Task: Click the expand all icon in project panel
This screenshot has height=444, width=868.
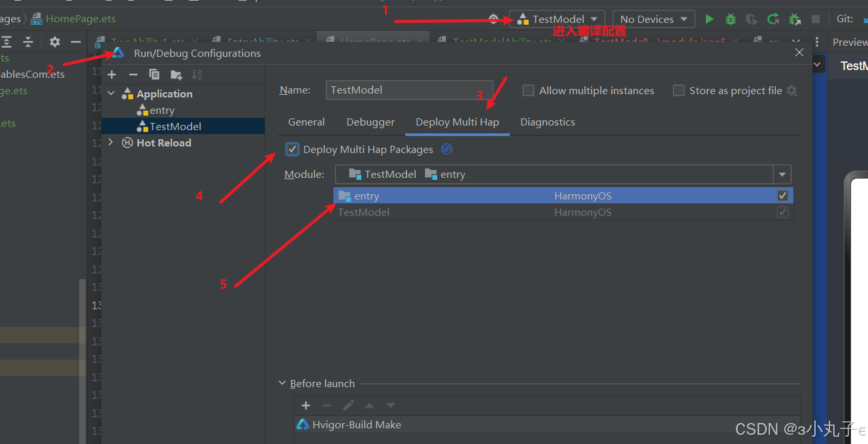Action: (7, 42)
